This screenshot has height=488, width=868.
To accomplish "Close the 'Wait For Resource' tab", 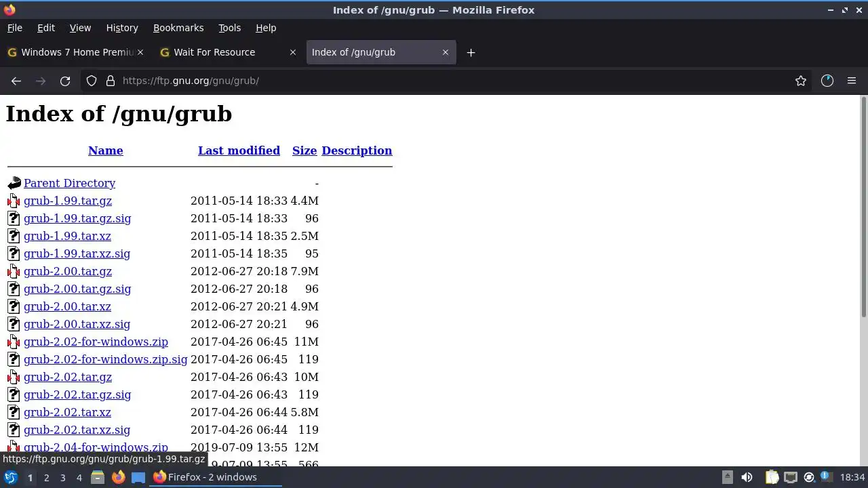I will pos(293,52).
